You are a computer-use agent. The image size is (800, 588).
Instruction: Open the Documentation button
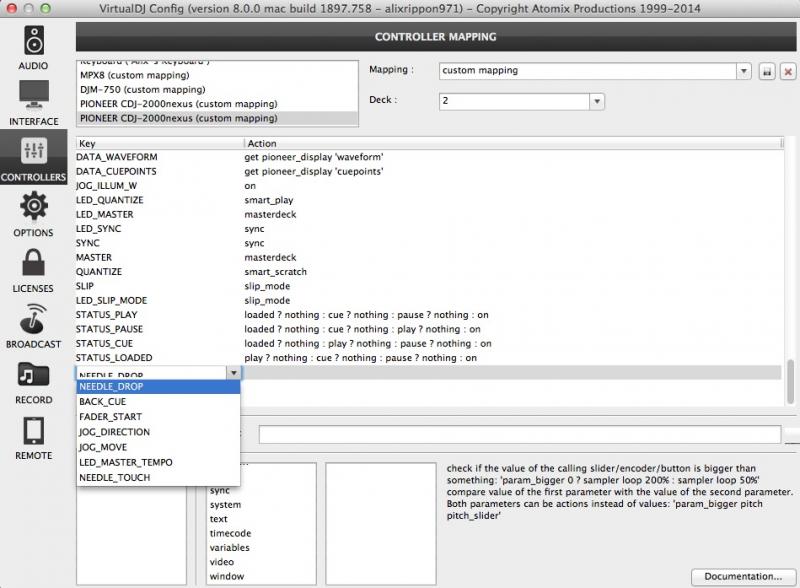coord(743,576)
